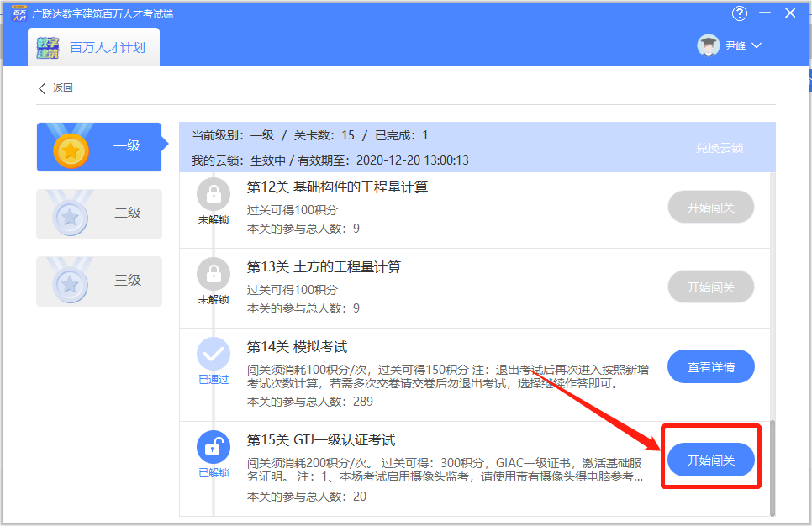This screenshot has width=812, height=526.
Task: Close the exam client window
Action: 790,13
